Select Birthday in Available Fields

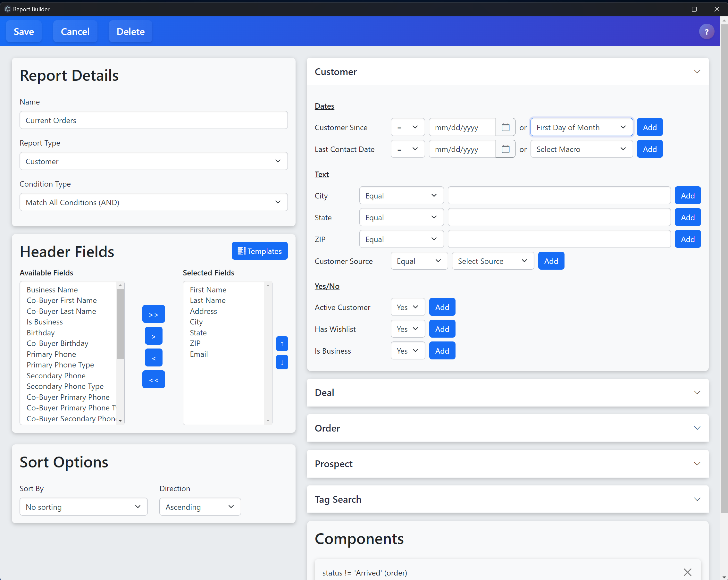40,332
